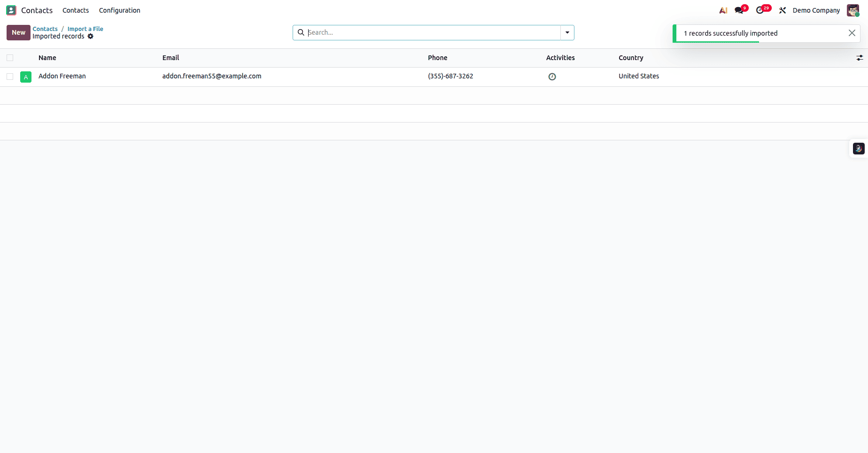Dismiss the records imported notification
The image size is (868, 453).
coord(852,33)
